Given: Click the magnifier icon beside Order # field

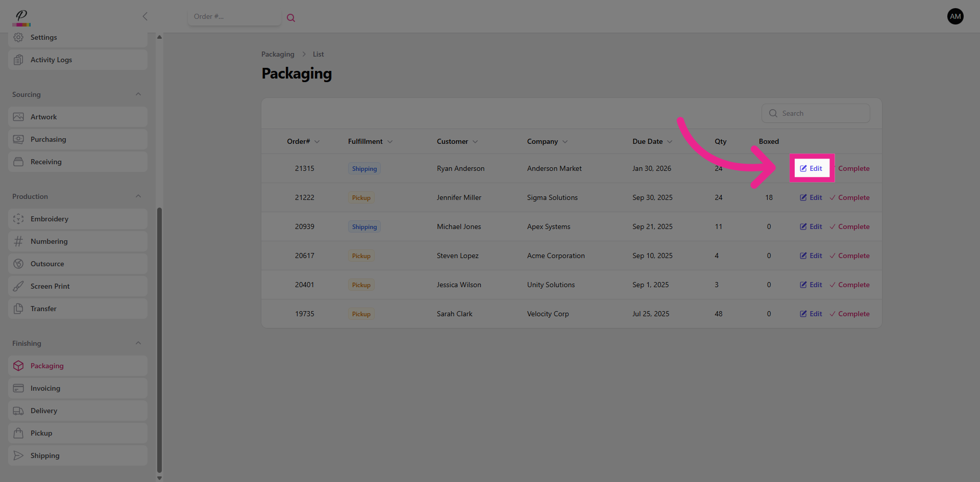Looking at the screenshot, I should (x=291, y=18).
